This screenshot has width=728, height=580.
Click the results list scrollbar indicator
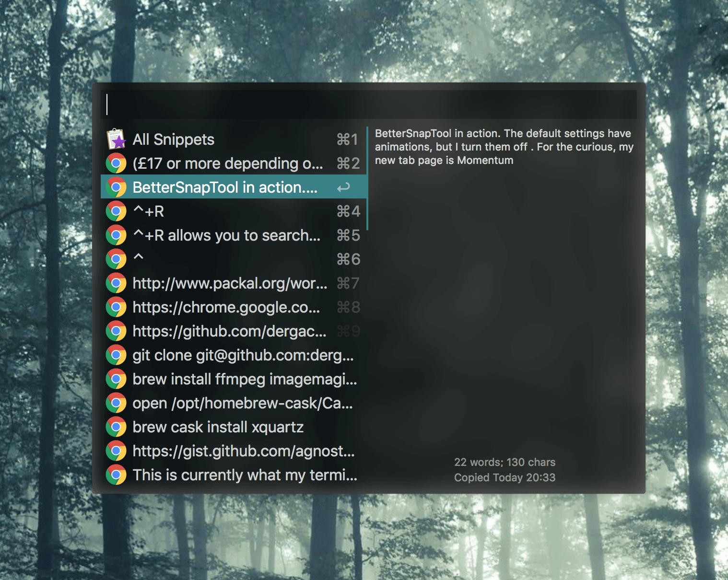(x=367, y=178)
